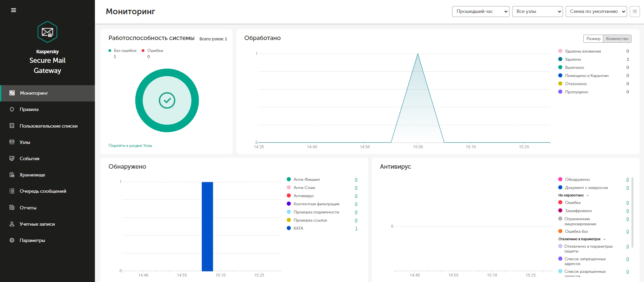Viewport: 644px width, 282px height.
Task: Collapse the Не обработано group
Action: tap(573, 195)
